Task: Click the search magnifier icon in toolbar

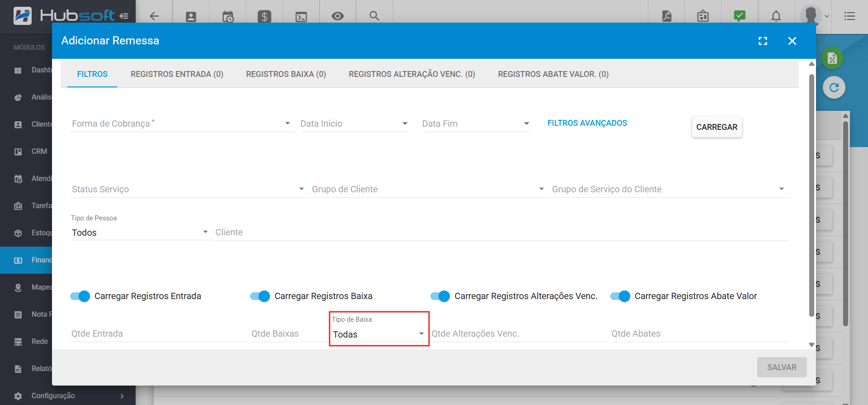Action: point(374,16)
